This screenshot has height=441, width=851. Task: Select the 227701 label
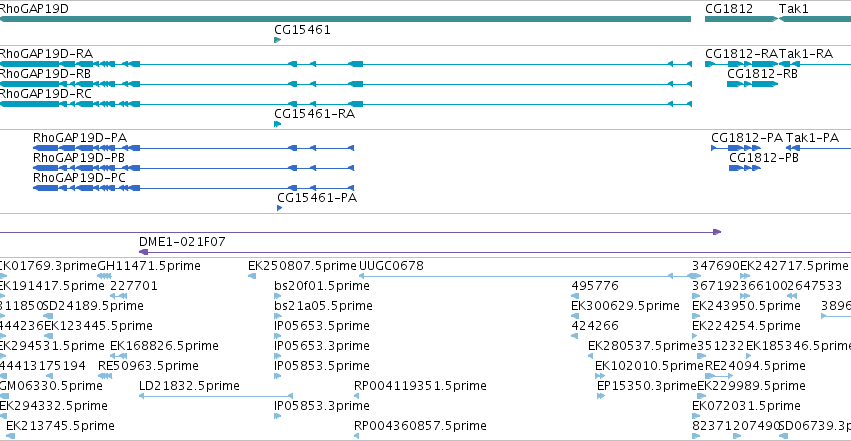[134, 285]
